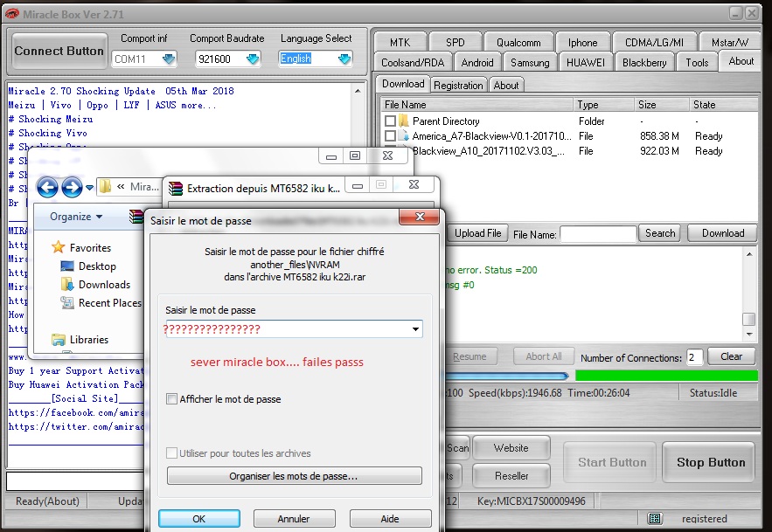
Task: Select the Coolsand/RDA tab
Action: point(413,63)
